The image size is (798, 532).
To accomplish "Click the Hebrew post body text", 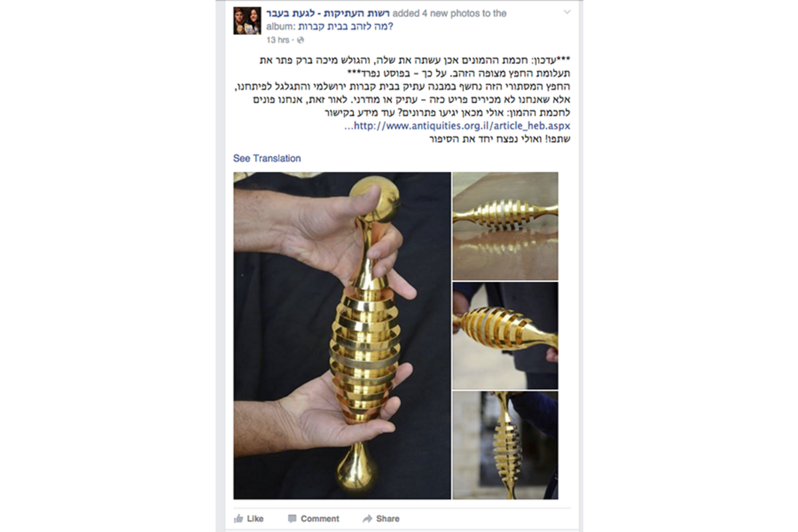I will pyautogui.click(x=402, y=100).
